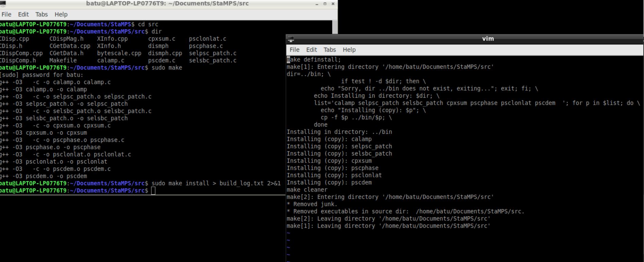
Task: Open the Edit menu in the vim window
Action: 311,50
